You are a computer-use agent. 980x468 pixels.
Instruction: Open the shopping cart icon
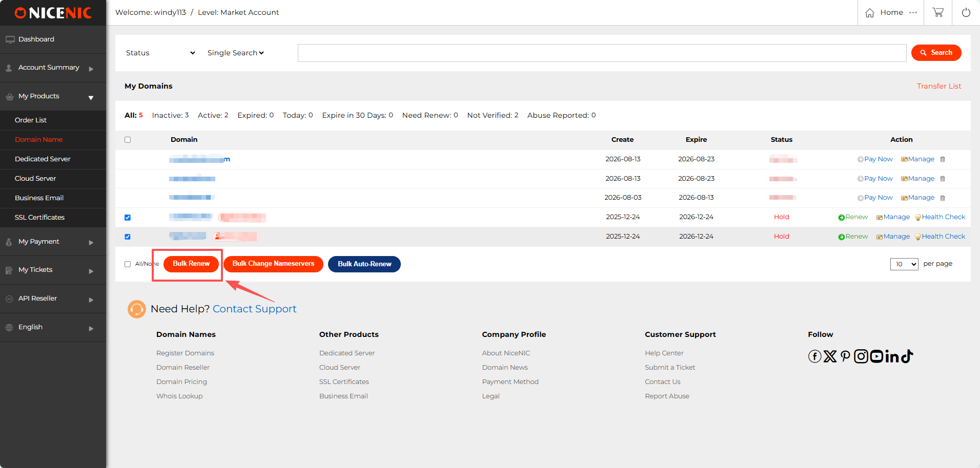(x=938, y=12)
